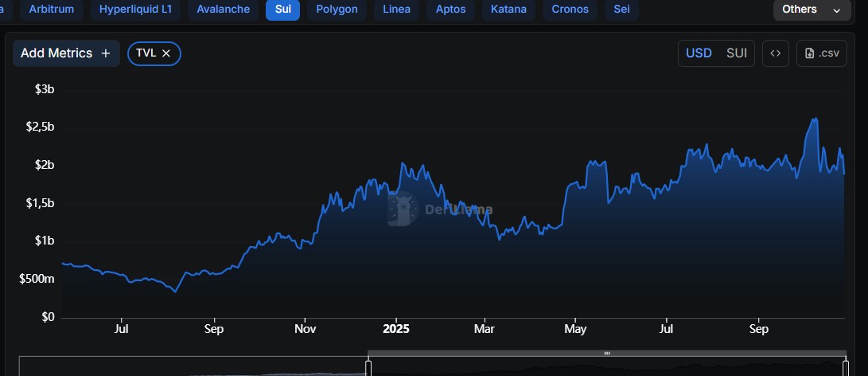Select the Hyperliquid L1 chain tab
The width and height of the screenshot is (868, 376).
(x=135, y=10)
